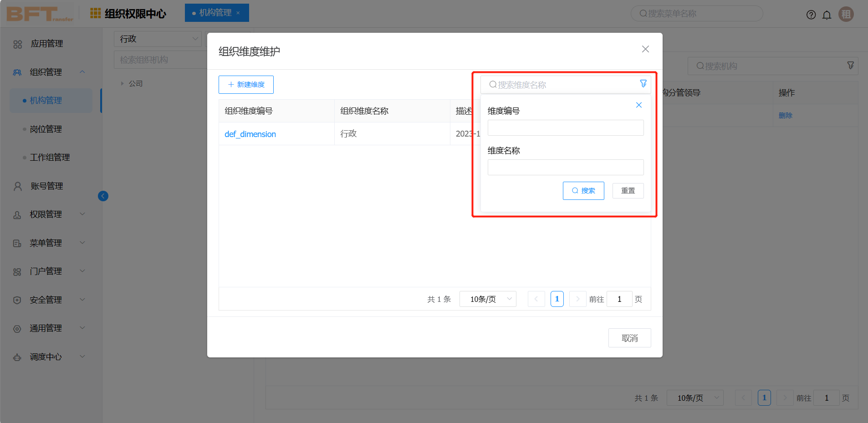Collapse the sidebar using the blue arrow toggle
This screenshot has width=868, height=423.
point(103,196)
